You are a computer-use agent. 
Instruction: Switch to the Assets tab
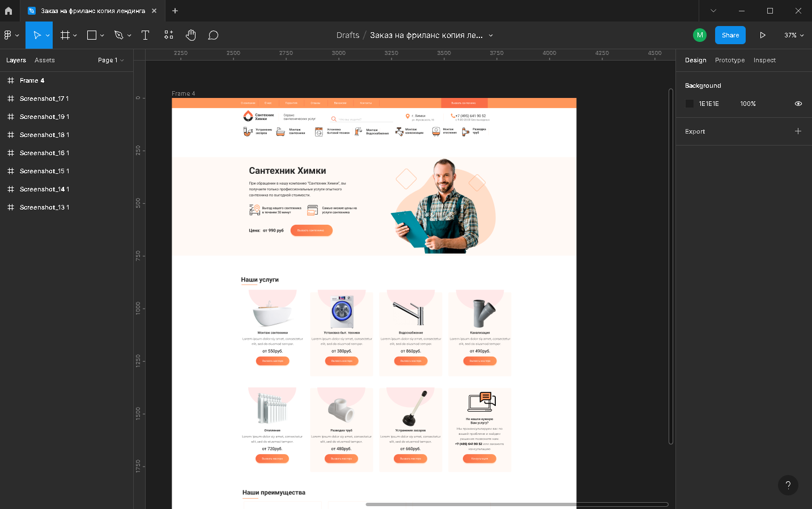pyautogui.click(x=45, y=60)
